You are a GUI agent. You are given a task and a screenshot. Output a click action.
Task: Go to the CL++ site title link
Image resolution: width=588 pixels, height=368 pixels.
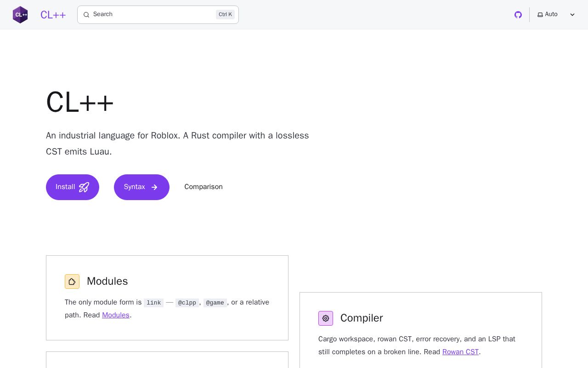click(x=53, y=15)
